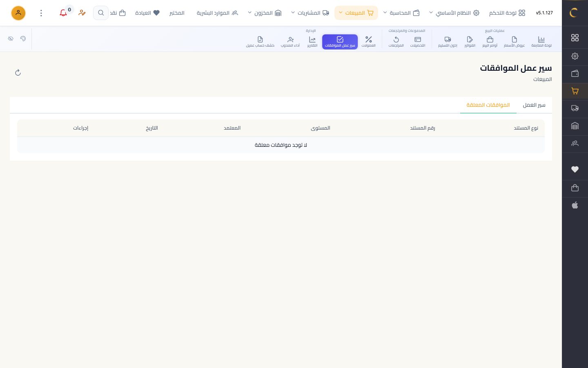Open إذون التسليم in the sales toolbar

click(448, 42)
